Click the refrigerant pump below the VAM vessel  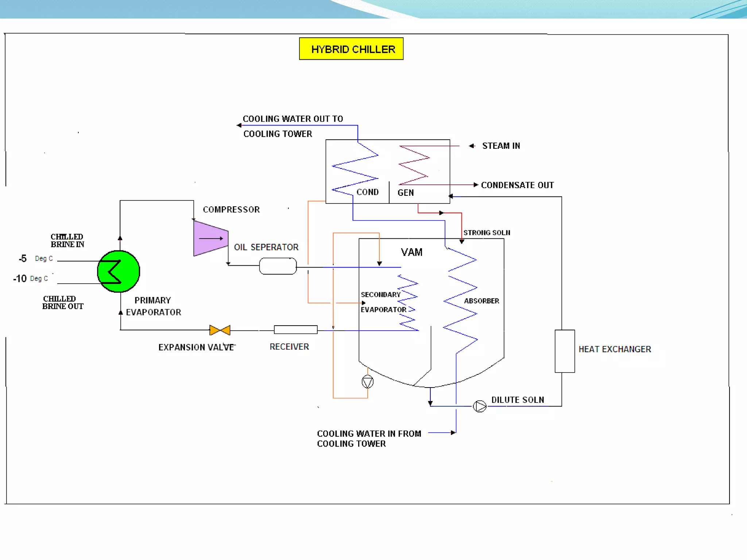(x=367, y=382)
